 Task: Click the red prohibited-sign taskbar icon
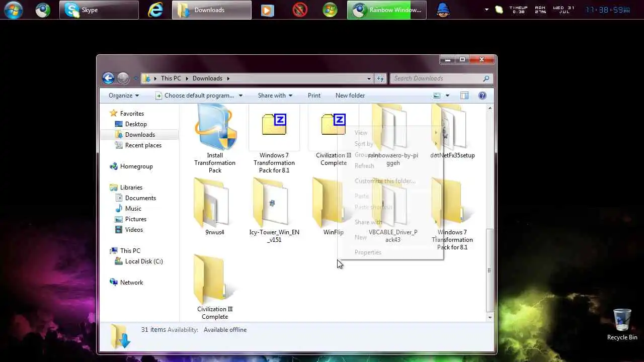[300, 10]
